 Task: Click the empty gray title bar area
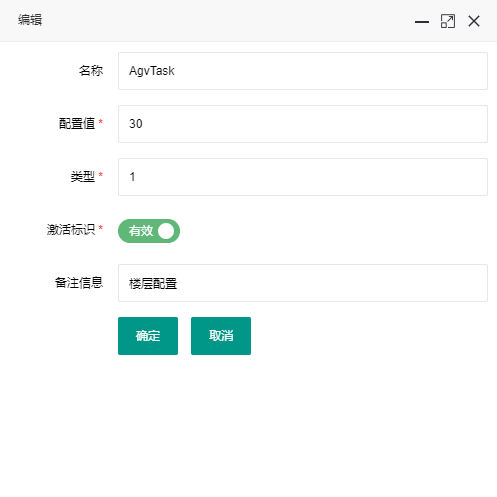(227, 21)
